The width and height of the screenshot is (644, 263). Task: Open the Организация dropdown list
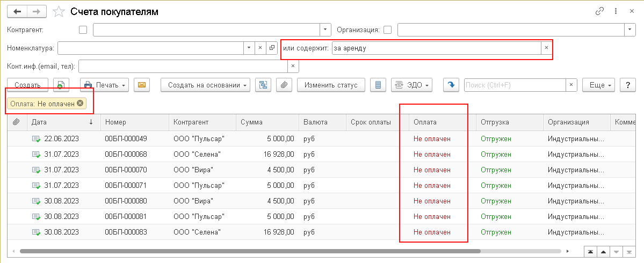click(630, 30)
